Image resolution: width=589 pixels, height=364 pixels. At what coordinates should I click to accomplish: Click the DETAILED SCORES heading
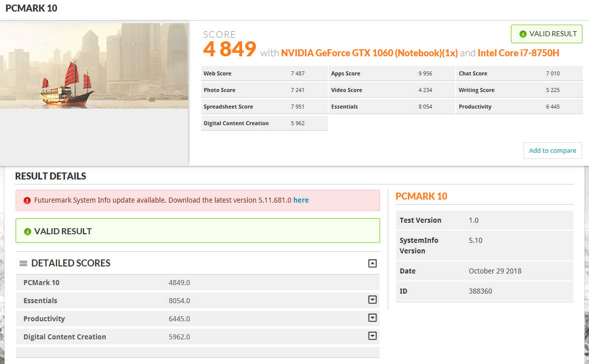click(70, 263)
